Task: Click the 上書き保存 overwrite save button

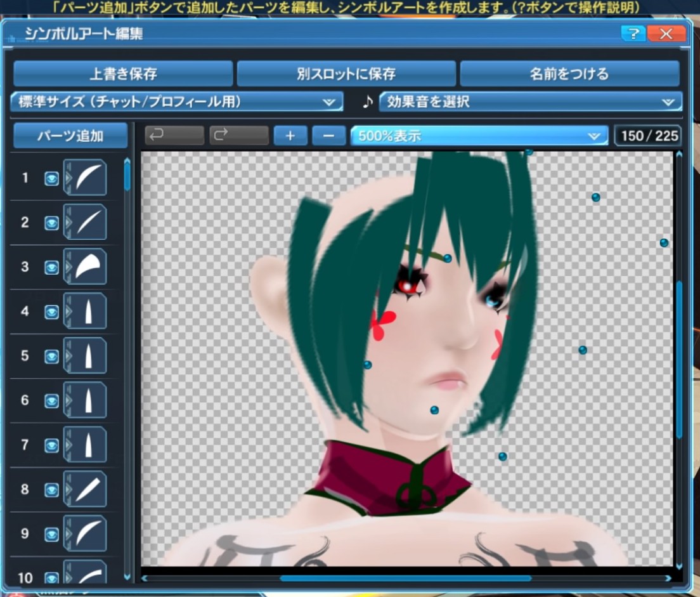Action: 123,74
